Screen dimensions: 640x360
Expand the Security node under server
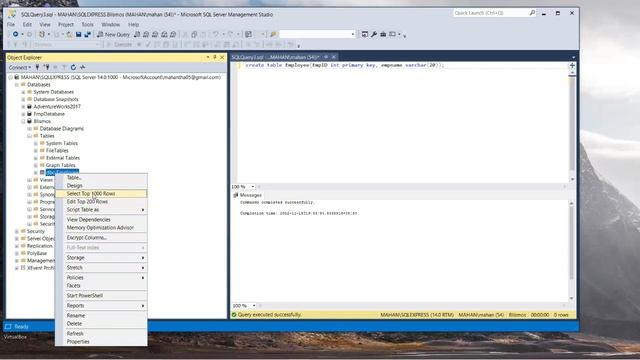[x=17, y=231]
